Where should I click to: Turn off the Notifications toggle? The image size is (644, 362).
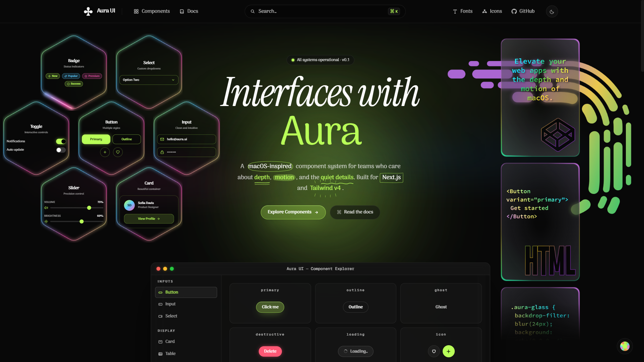click(61, 141)
